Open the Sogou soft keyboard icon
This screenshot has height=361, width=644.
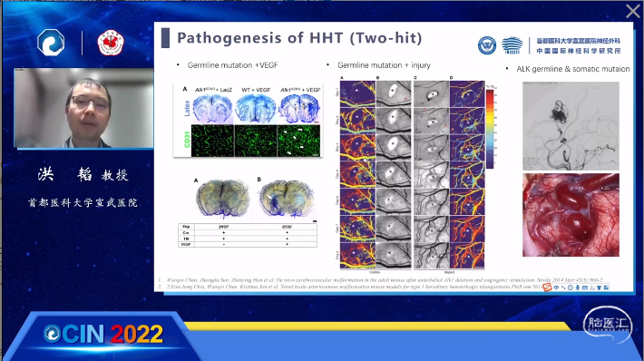tap(585, 288)
